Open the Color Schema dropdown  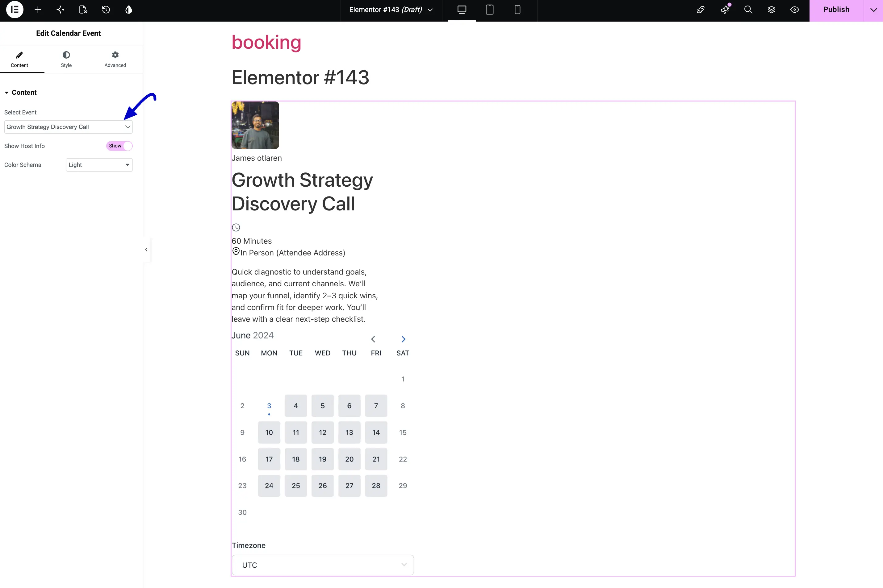click(x=99, y=165)
